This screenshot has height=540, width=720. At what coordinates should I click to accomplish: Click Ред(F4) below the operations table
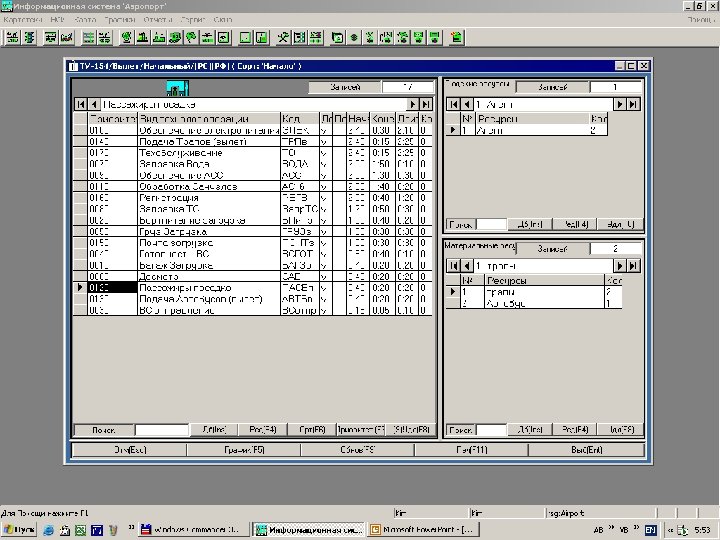(x=263, y=430)
